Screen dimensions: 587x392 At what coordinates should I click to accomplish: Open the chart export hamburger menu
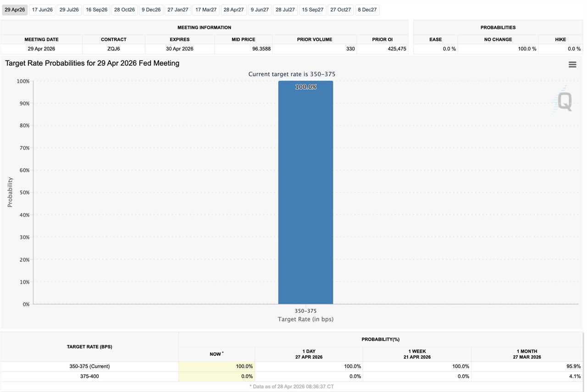point(572,64)
